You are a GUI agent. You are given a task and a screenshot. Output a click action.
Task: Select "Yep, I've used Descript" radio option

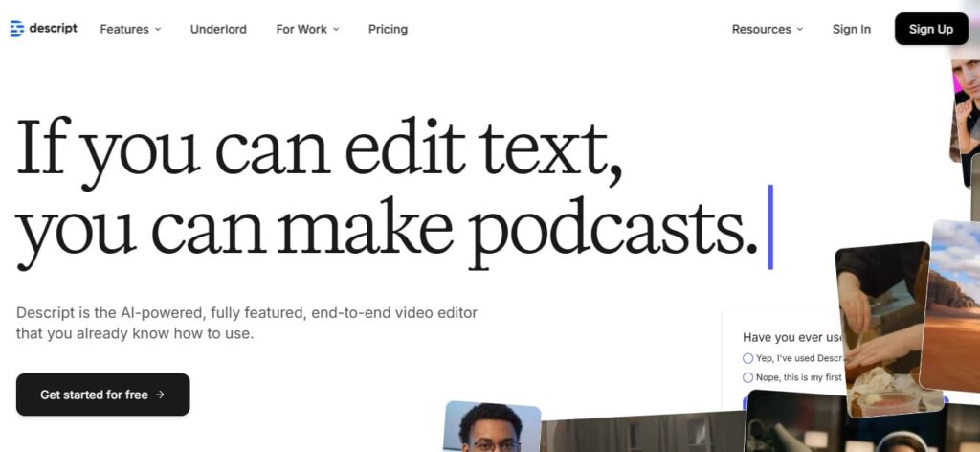(x=748, y=358)
